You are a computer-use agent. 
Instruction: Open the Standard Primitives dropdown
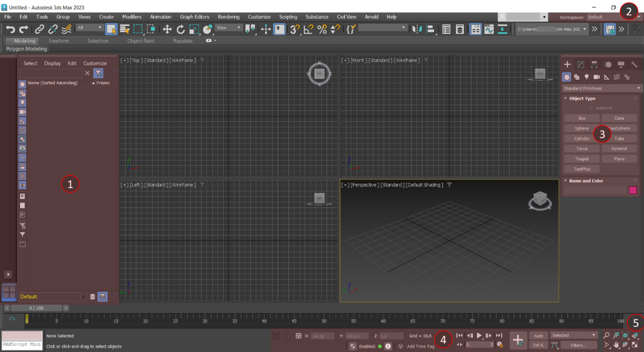pos(601,88)
